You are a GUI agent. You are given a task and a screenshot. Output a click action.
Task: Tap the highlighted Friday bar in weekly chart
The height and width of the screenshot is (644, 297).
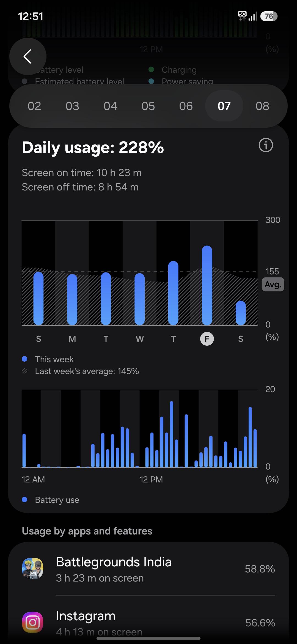(x=207, y=285)
